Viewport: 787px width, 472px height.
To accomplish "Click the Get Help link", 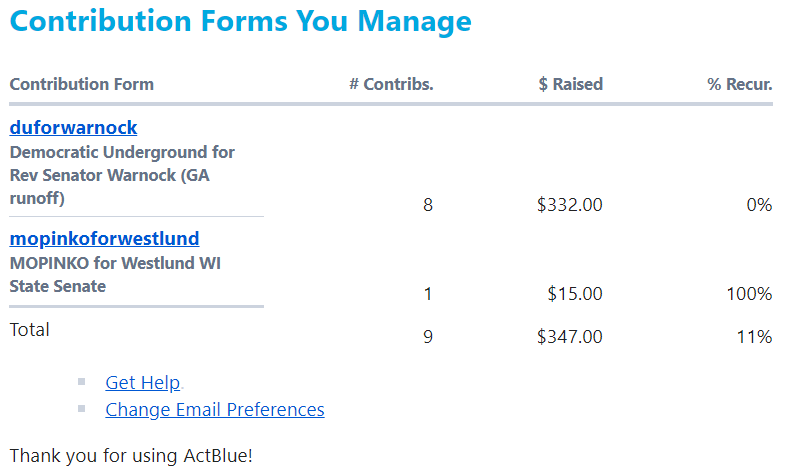I will point(143,383).
